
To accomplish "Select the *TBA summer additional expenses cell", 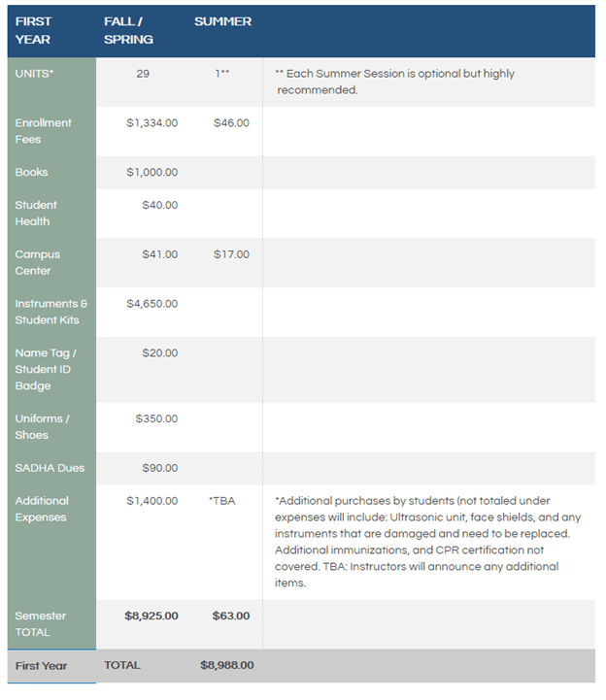I will (221, 501).
